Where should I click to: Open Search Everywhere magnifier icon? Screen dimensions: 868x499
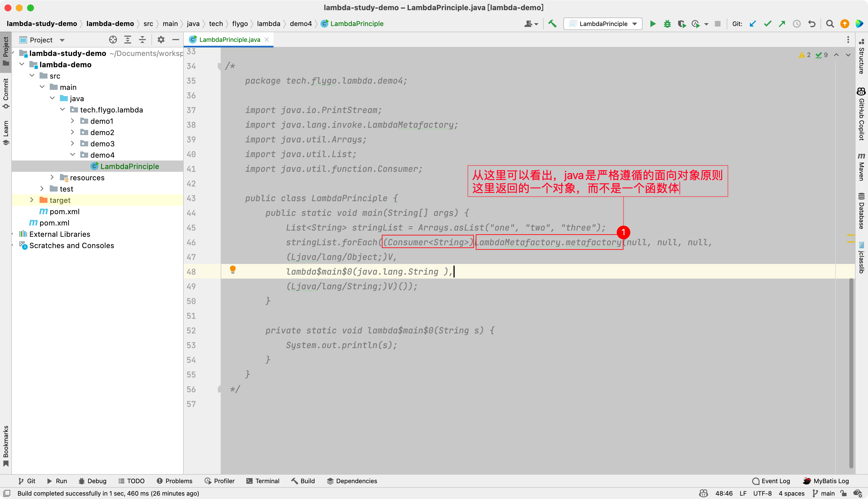coord(830,24)
